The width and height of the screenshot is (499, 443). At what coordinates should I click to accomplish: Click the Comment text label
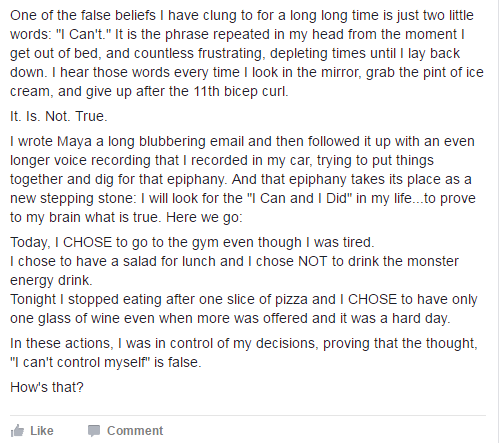135,431
